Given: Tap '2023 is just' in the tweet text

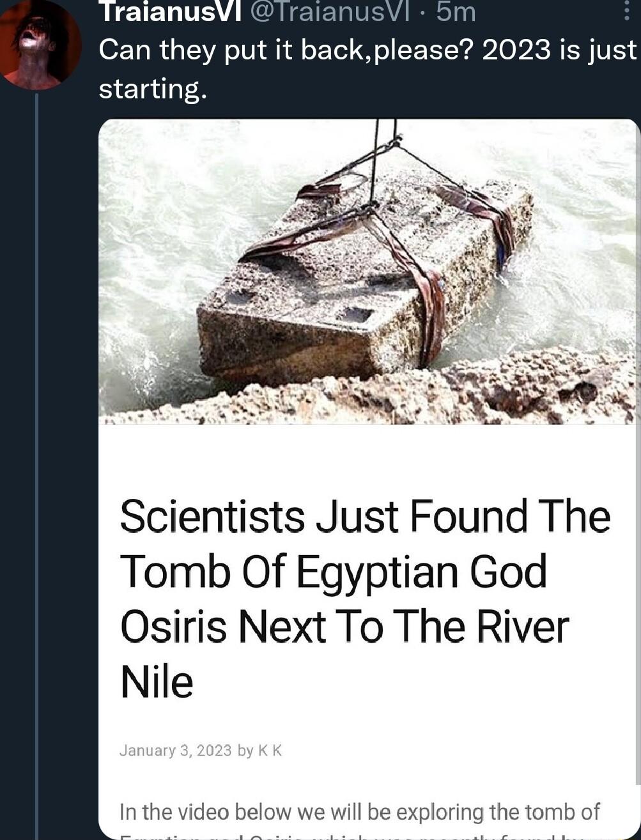Looking at the screenshot, I should click(x=559, y=50).
